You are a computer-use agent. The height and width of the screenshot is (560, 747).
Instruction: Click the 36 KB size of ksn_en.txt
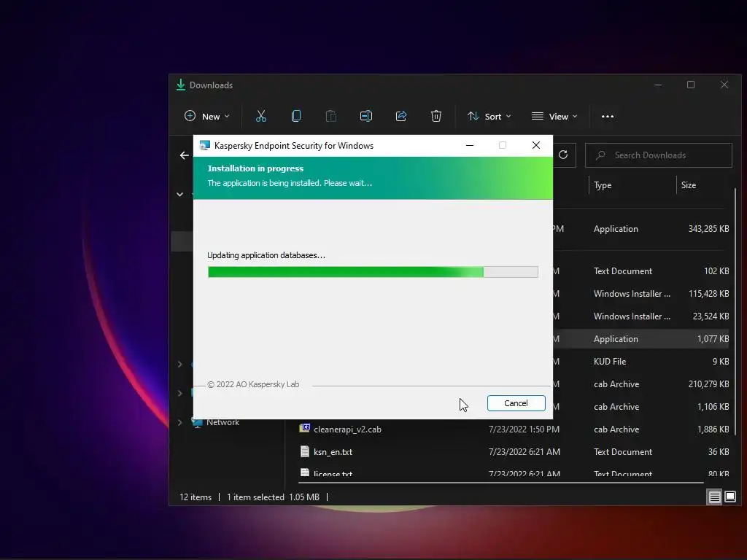(719, 452)
